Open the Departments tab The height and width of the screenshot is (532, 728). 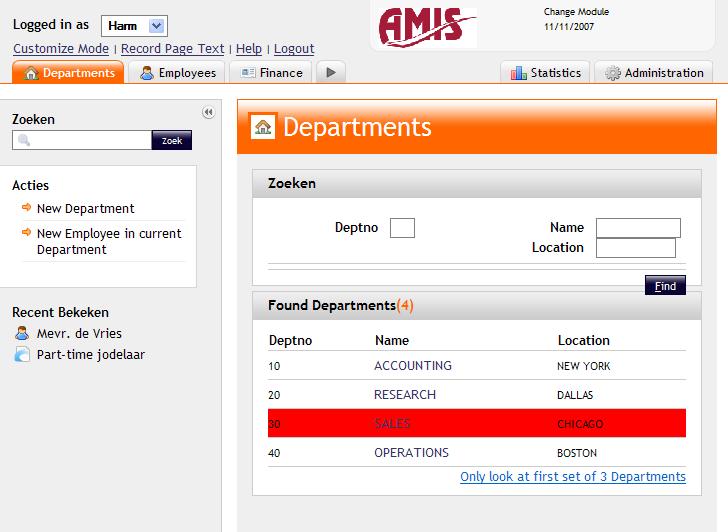[x=68, y=72]
